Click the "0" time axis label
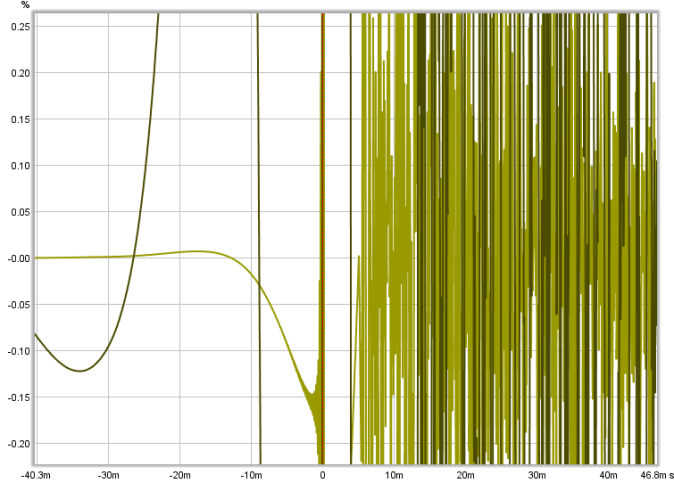The image size is (674, 483). point(322,475)
